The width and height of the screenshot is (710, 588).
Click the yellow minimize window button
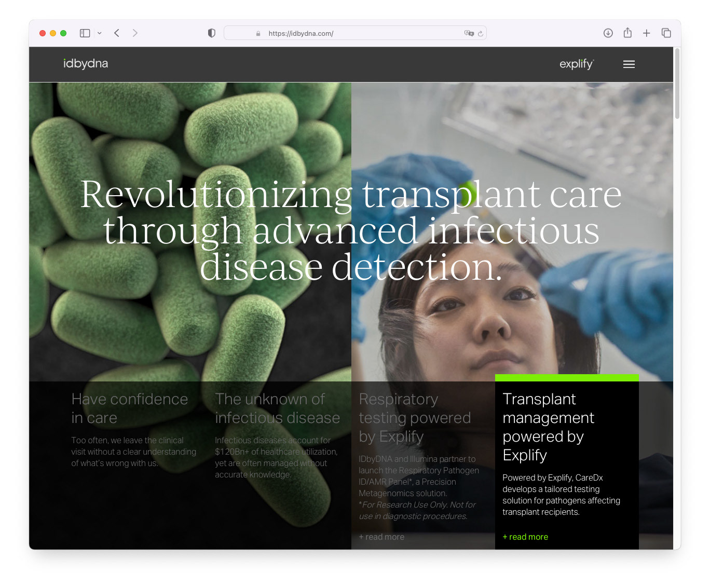[53, 33]
